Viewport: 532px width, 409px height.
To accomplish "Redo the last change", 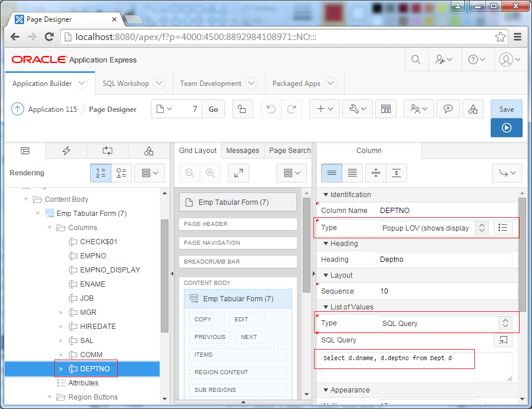I will [x=292, y=109].
